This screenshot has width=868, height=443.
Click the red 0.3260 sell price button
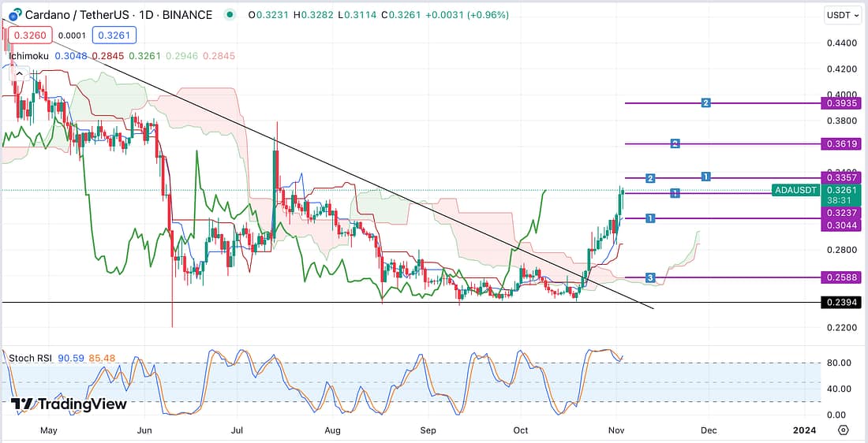(32, 35)
